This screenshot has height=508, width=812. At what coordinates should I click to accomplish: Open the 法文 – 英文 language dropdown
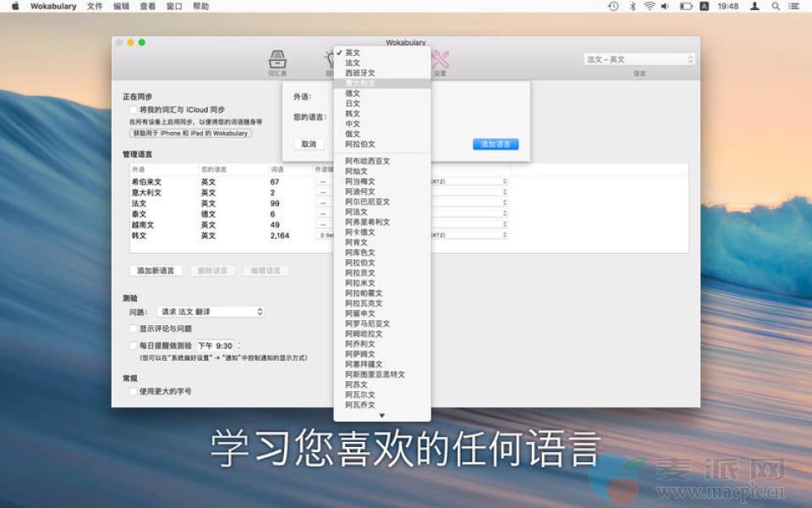(639, 59)
